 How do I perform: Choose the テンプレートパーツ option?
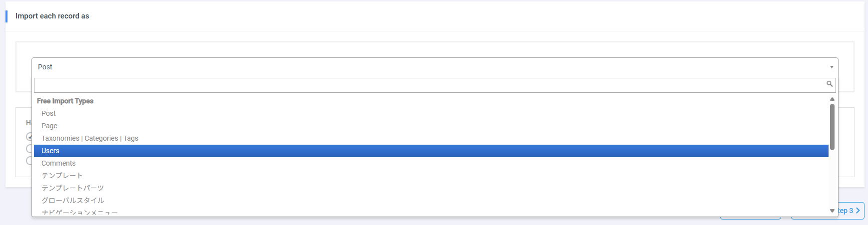pyautogui.click(x=72, y=188)
